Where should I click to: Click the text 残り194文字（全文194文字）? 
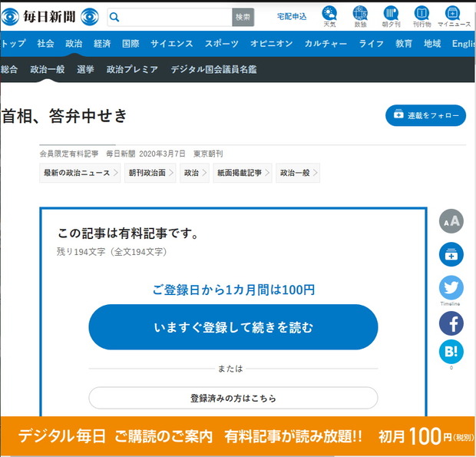pyautogui.click(x=111, y=252)
